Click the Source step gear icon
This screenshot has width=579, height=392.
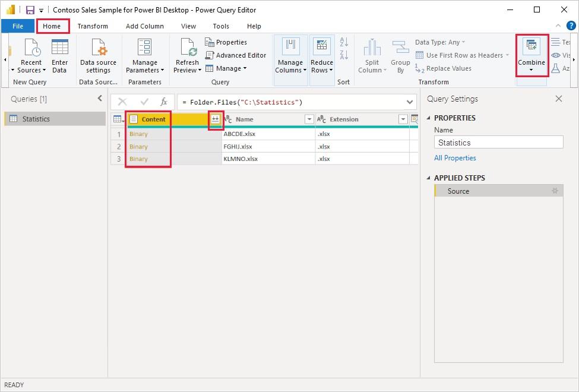pos(555,191)
